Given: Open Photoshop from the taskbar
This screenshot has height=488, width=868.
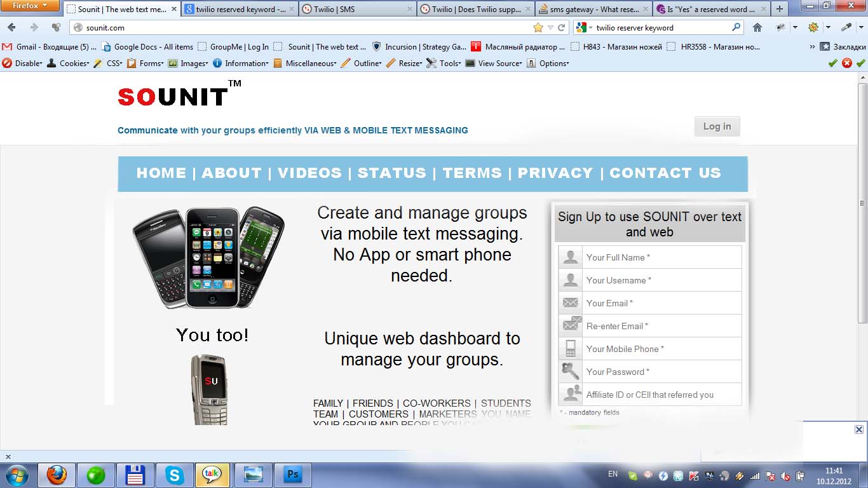Looking at the screenshot, I should [x=292, y=475].
